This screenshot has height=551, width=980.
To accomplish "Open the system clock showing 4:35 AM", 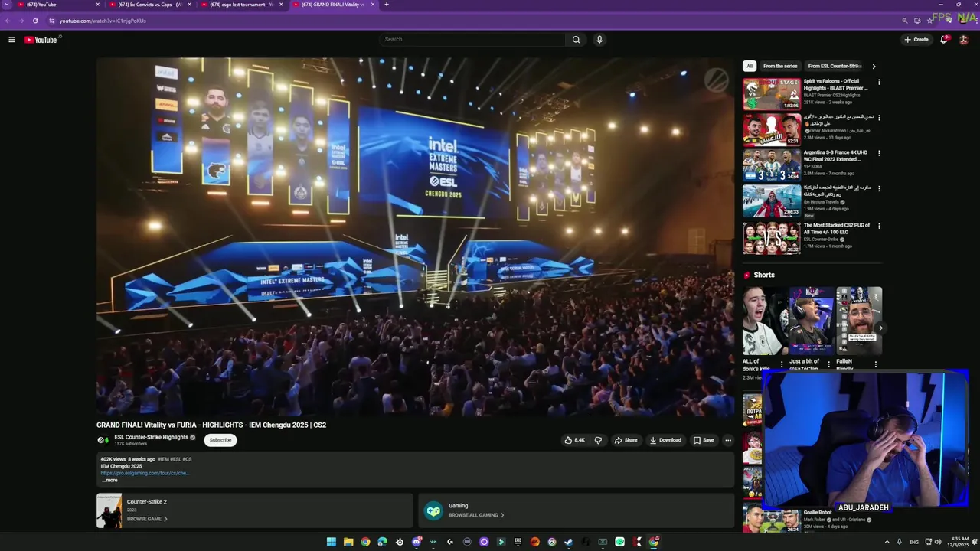I will tap(962, 542).
